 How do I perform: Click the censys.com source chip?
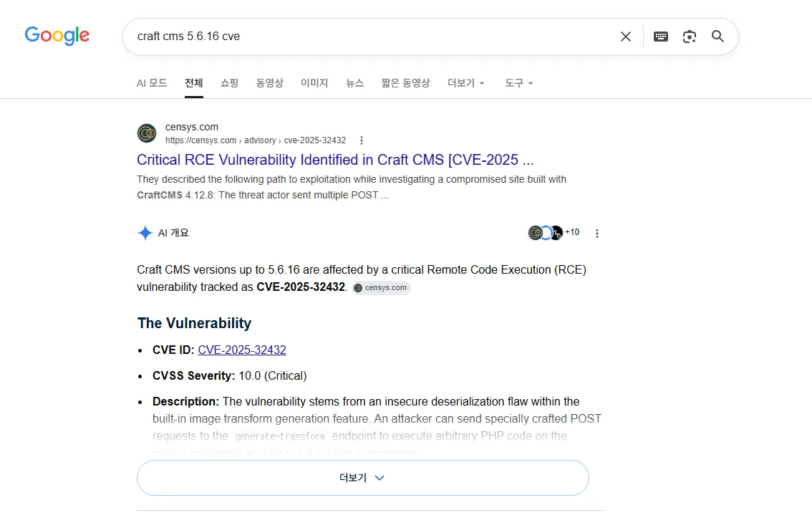click(x=381, y=288)
